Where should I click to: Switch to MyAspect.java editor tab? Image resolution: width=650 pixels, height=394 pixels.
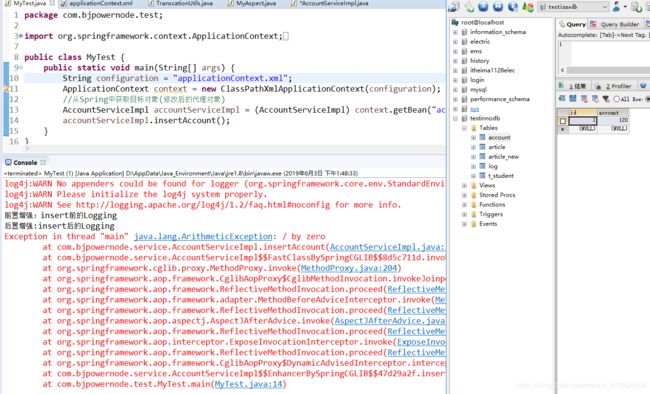click(x=252, y=3)
